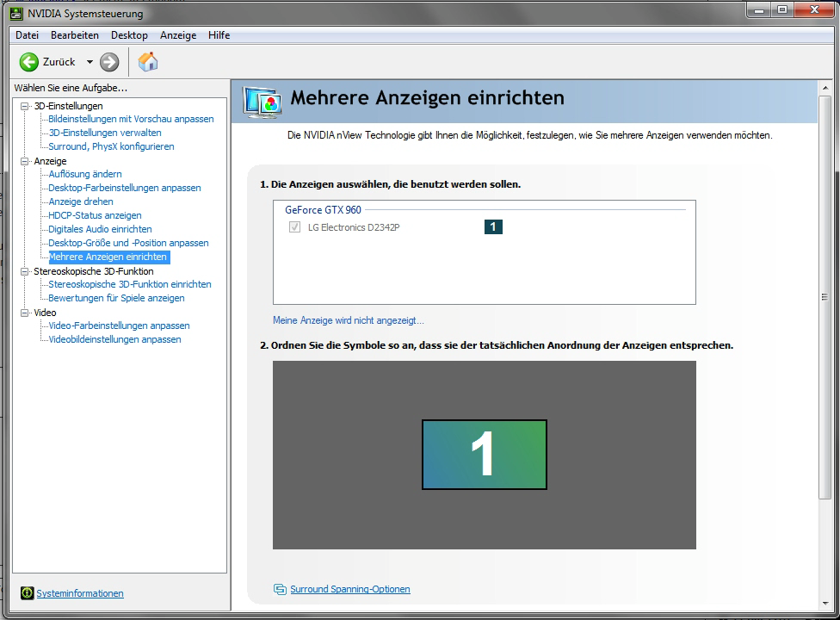Select Anzeige drehen
Image resolution: width=840 pixels, height=620 pixels.
coord(81,202)
